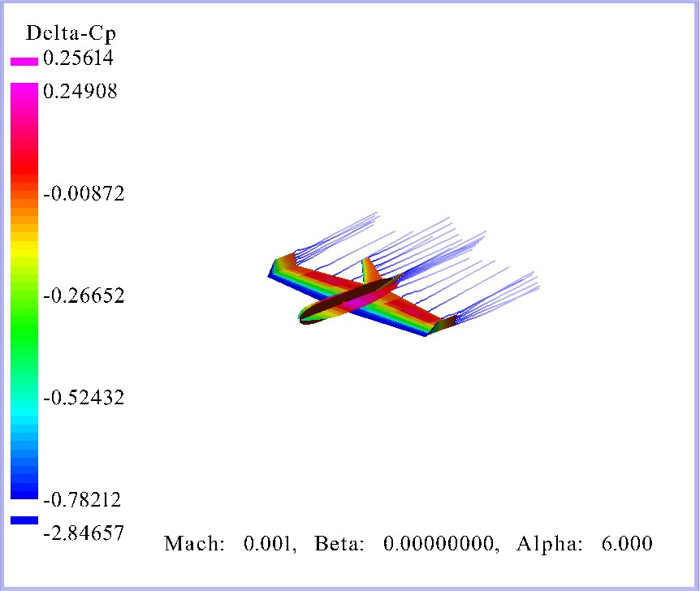Click the aircraft's vertical tail fin

pyautogui.click(x=369, y=271)
